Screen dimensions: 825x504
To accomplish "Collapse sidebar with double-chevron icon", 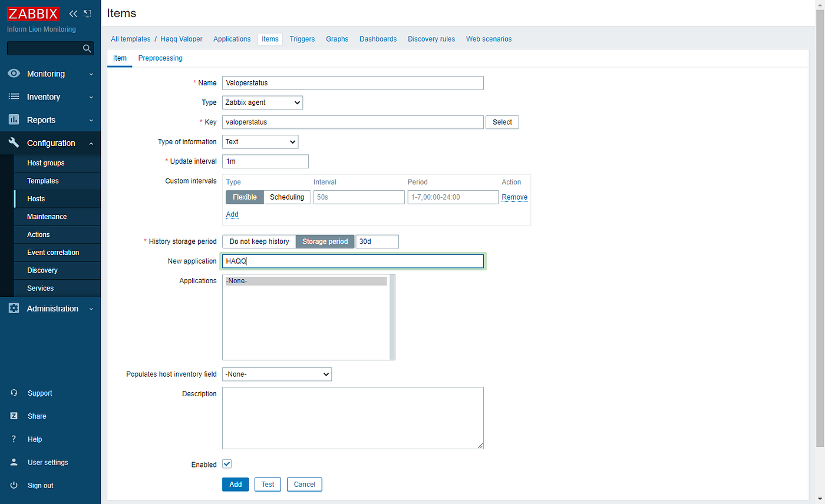I will (x=74, y=14).
